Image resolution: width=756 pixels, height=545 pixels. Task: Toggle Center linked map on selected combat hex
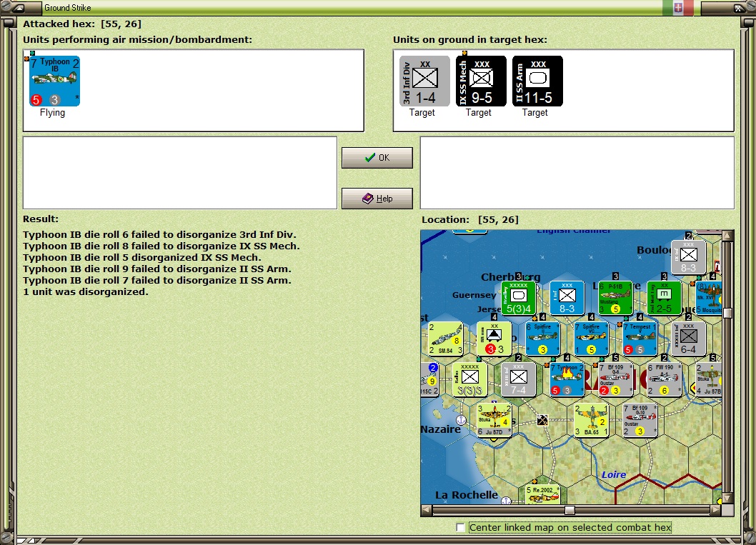(460, 528)
